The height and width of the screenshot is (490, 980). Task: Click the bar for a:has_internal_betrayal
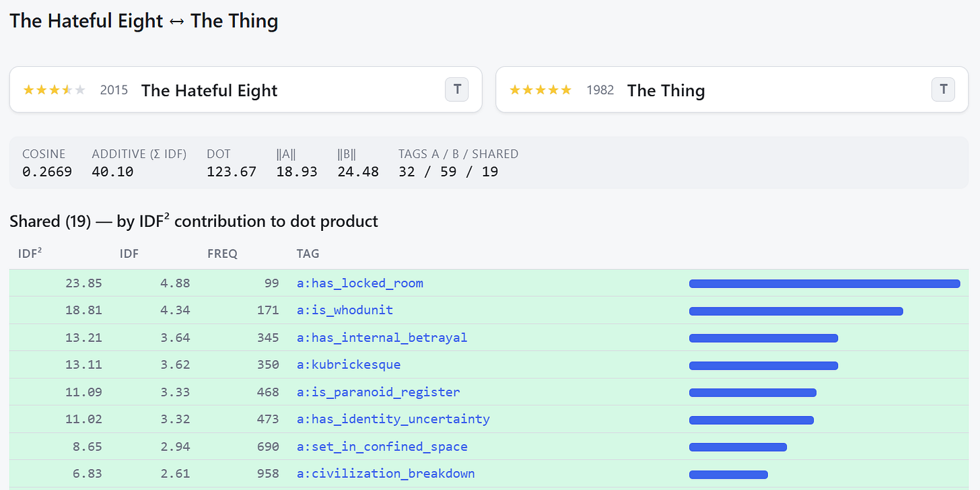763,339
